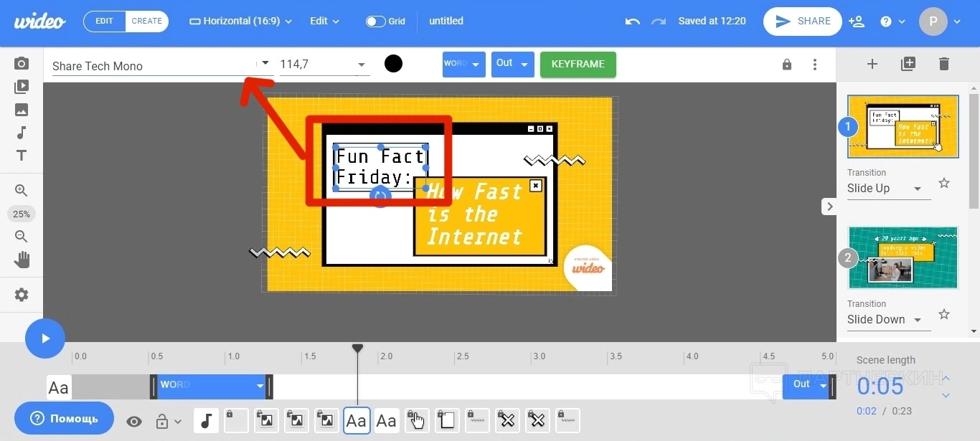Viewport: 980px width, 441px height.
Task: Open the WORD animation-in dropdown in toolbar
Action: click(x=464, y=64)
